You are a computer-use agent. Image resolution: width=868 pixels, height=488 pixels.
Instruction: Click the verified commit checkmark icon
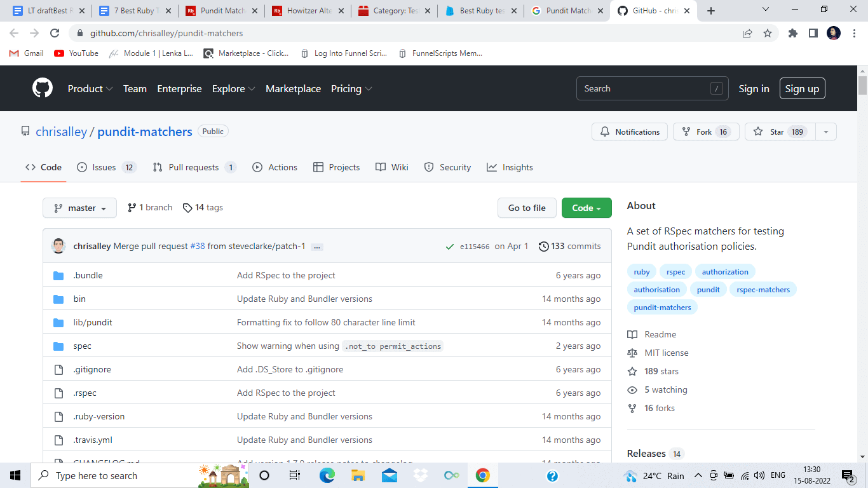coord(449,246)
